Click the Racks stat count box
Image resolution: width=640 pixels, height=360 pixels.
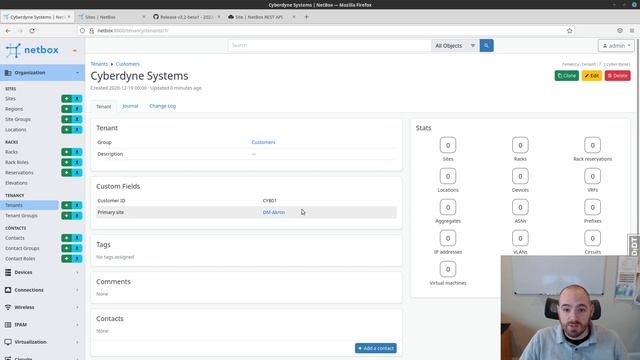[520, 145]
